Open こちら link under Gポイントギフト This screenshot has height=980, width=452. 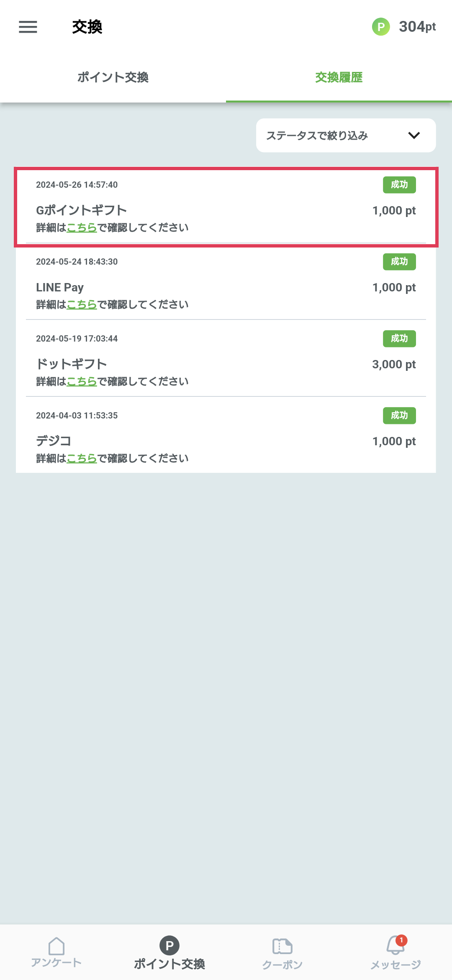point(82,228)
